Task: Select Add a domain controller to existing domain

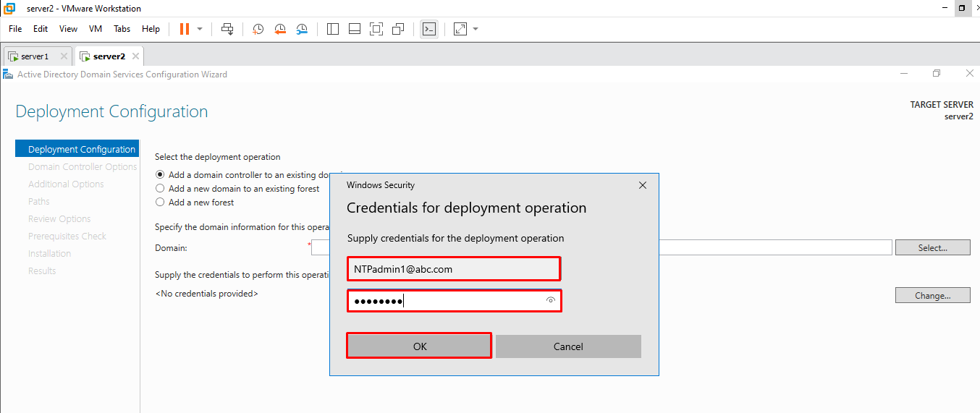Action: click(x=160, y=174)
